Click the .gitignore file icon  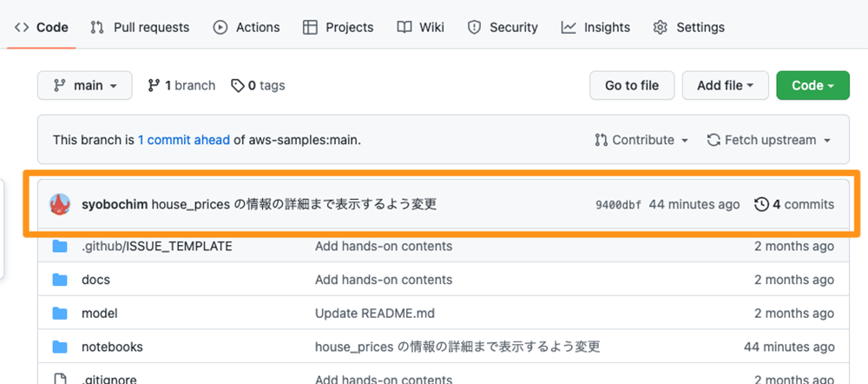tap(60, 380)
